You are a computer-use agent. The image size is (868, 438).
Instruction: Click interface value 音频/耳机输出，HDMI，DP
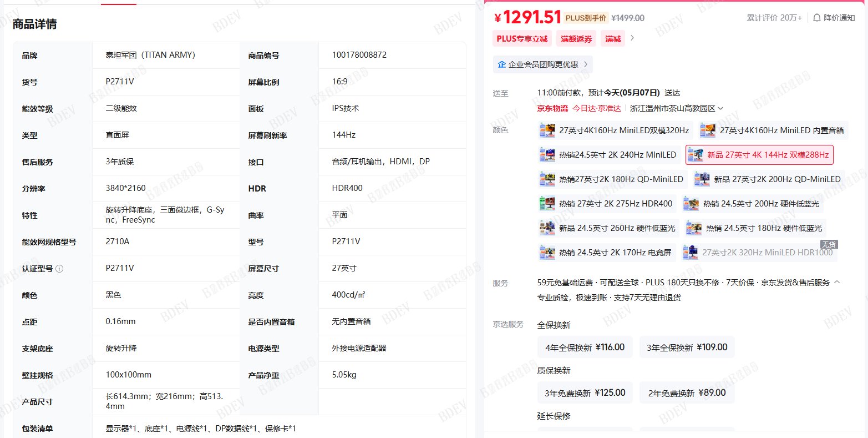coord(381,162)
